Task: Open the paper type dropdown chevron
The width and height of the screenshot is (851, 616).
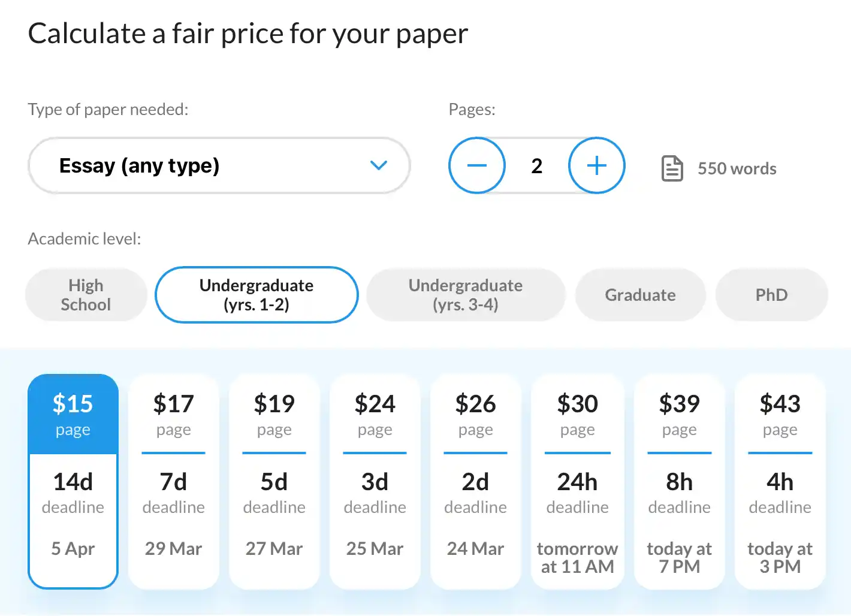Action: point(379,165)
